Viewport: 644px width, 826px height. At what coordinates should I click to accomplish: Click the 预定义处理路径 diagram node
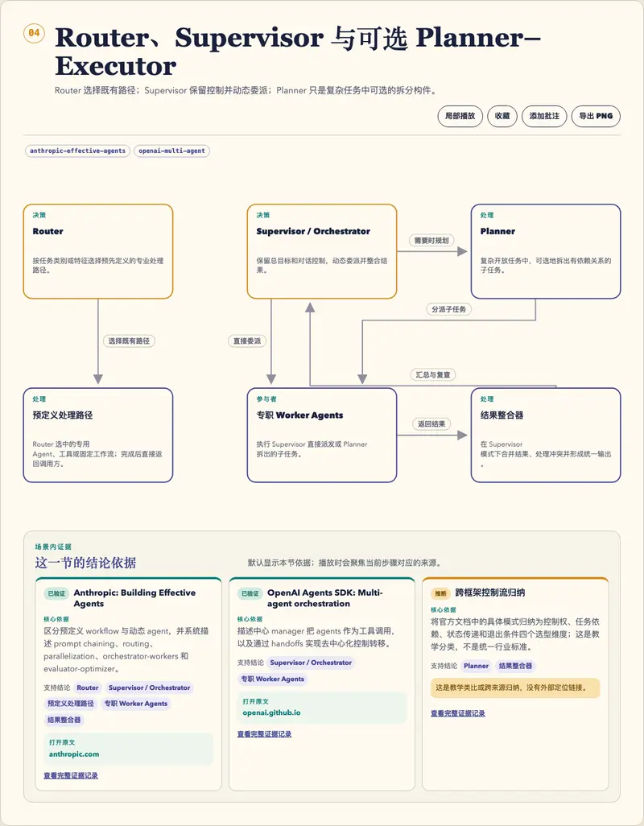click(98, 435)
